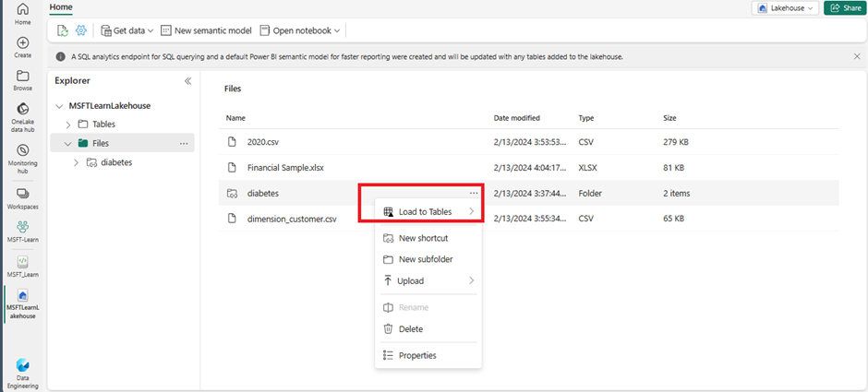Choose New subfolder from context menu
The width and height of the screenshot is (868, 392).
[429, 259]
